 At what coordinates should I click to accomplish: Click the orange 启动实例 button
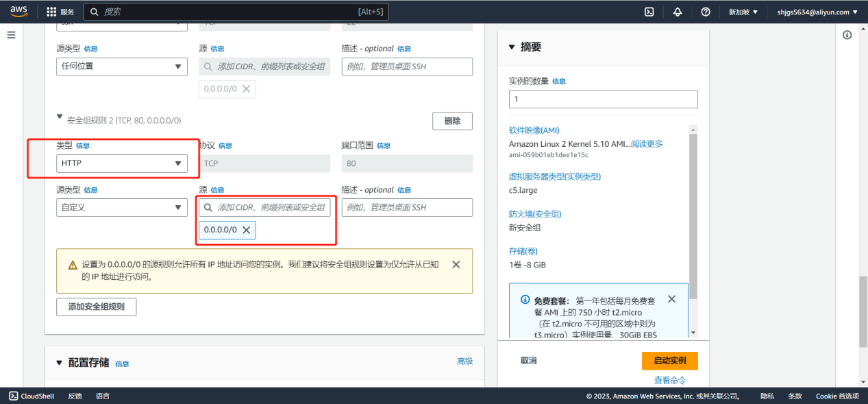pos(669,360)
